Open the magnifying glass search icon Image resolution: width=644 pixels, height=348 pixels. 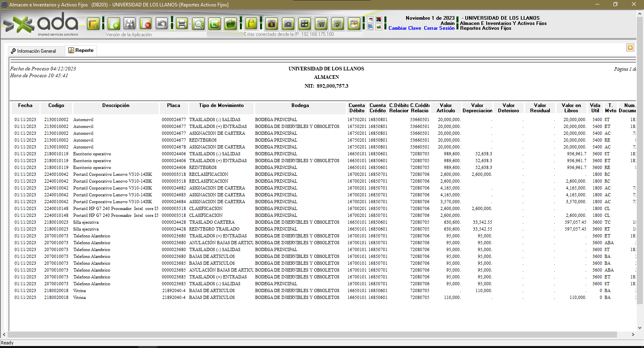tap(198, 24)
